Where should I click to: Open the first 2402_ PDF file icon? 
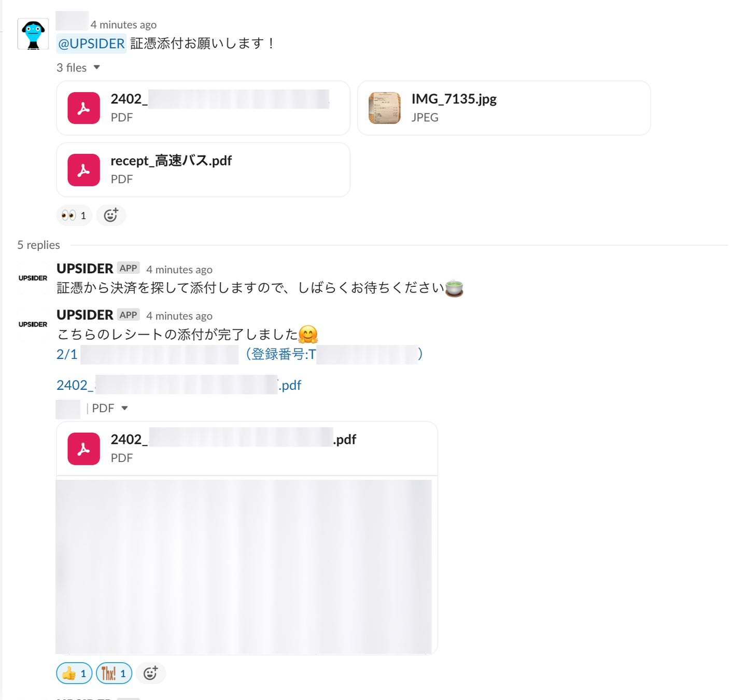[83, 108]
